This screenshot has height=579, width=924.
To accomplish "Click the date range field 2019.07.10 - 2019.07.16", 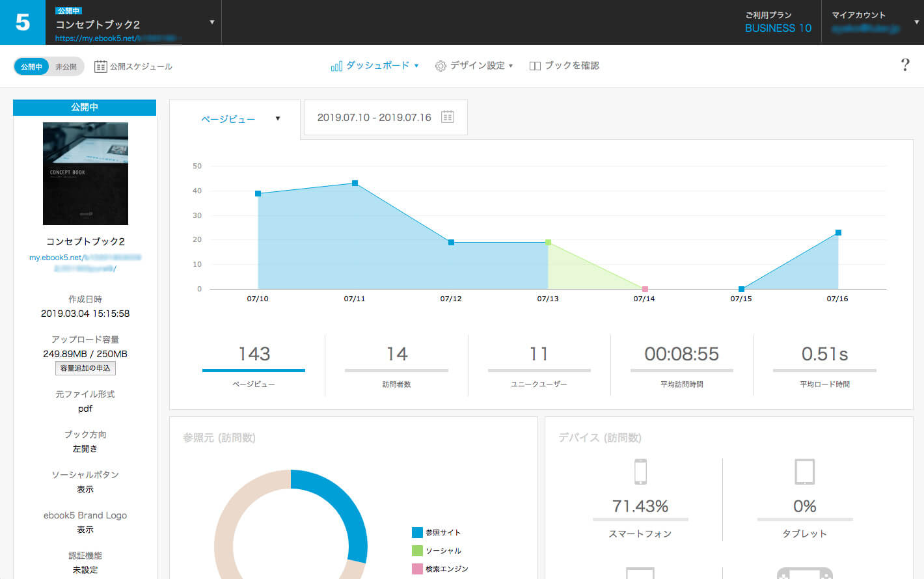I will click(x=386, y=117).
